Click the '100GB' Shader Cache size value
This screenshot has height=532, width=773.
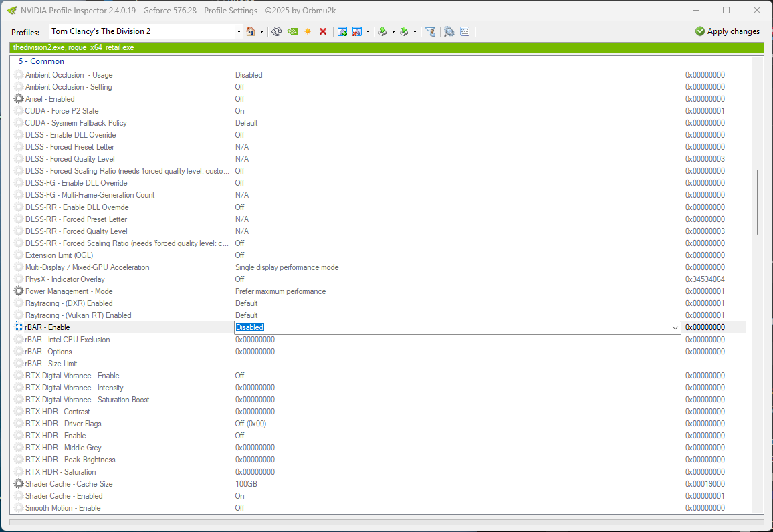click(247, 484)
